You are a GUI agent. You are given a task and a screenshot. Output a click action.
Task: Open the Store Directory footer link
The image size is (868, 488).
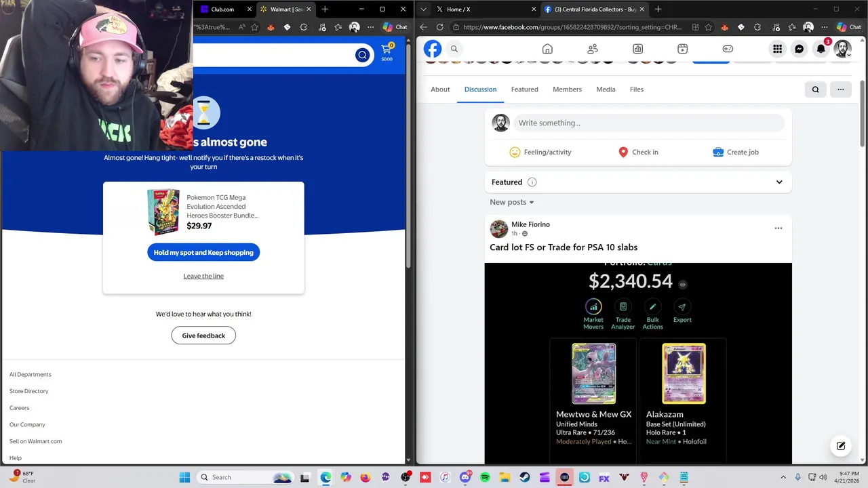click(29, 391)
